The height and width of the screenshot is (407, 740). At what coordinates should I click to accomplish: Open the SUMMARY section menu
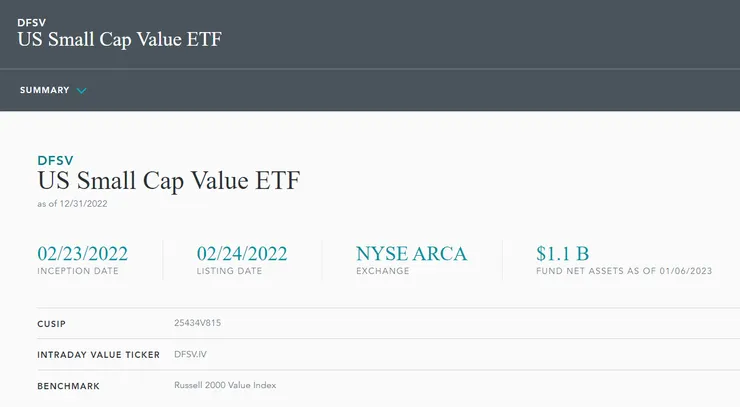(x=45, y=90)
